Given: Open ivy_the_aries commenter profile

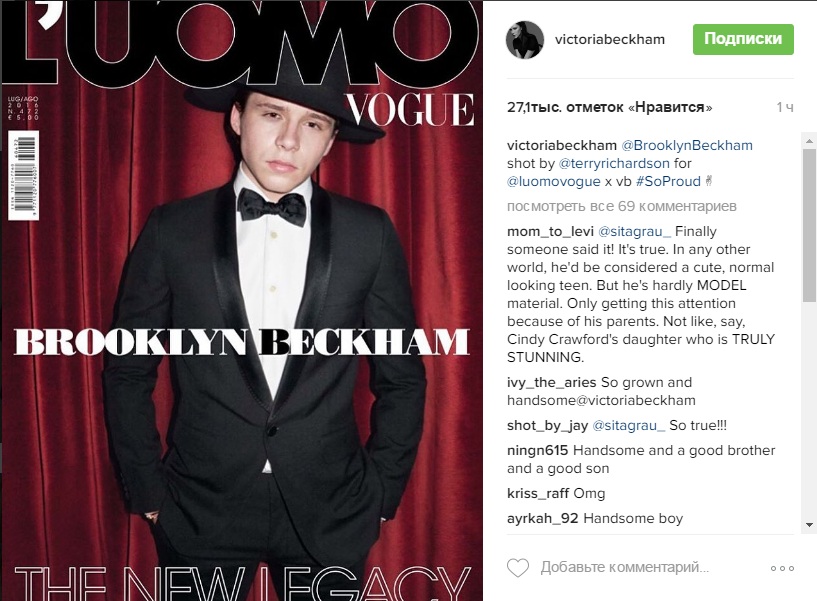Looking at the screenshot, I should click(551, 383).
